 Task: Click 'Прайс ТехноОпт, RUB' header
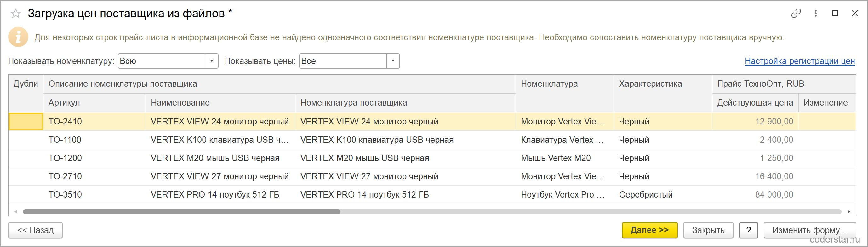point(784,84)
